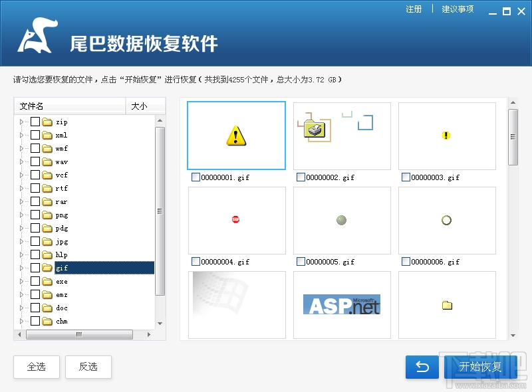The width and height of the screenshot is (532, 392).
Task: Select the gray ball thumbnail 00000005.gif
Action: (x=342, y=220)
